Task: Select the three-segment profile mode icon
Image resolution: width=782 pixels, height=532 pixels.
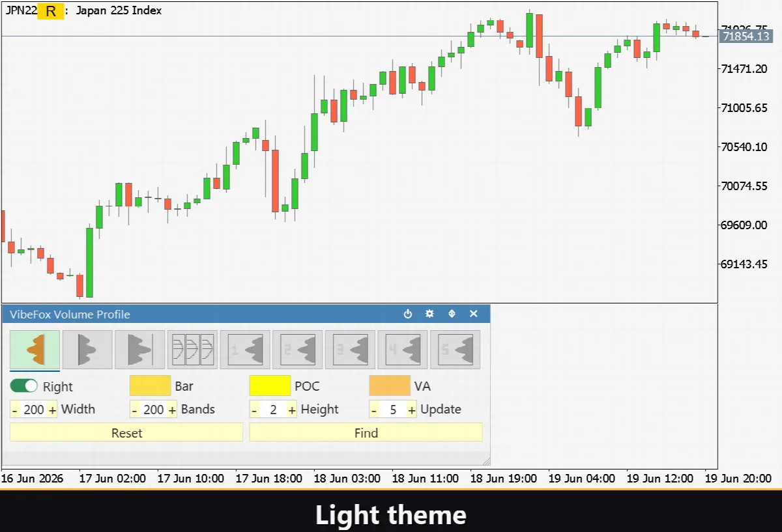Action: (x=192, y=350)
